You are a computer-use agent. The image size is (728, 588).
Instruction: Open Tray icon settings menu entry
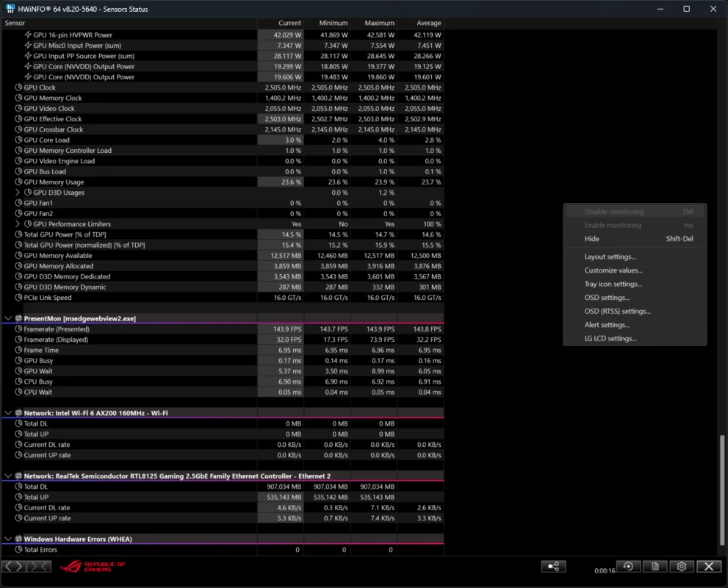(635, 284)
